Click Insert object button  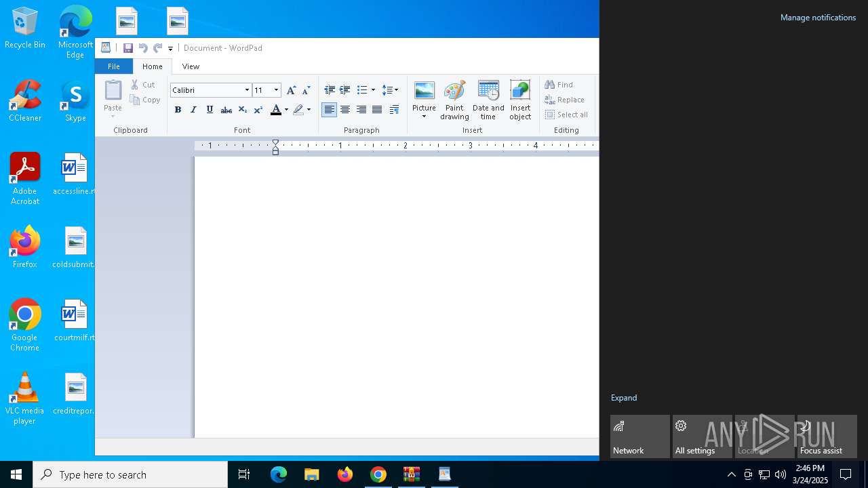[520, 100]
